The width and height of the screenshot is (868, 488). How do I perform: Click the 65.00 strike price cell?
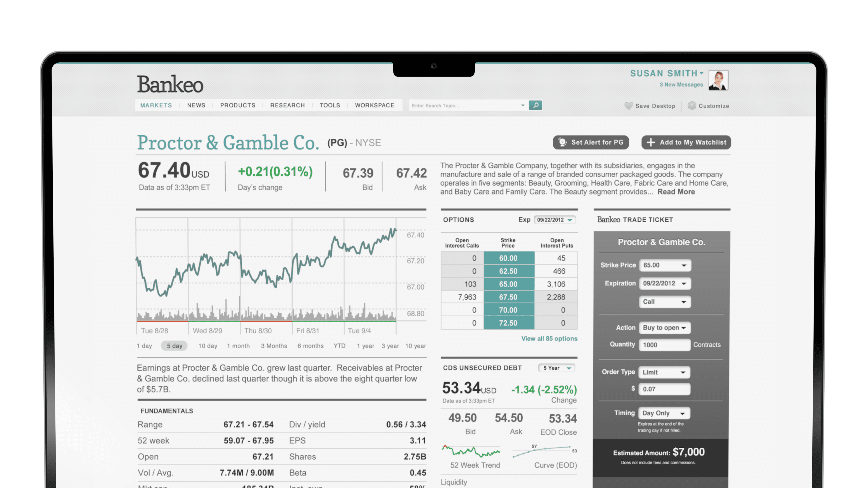(509, 284)
